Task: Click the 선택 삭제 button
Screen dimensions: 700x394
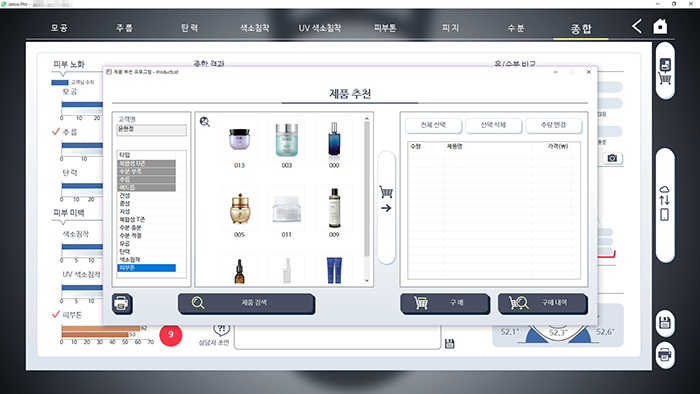Action: coord(493,125)
